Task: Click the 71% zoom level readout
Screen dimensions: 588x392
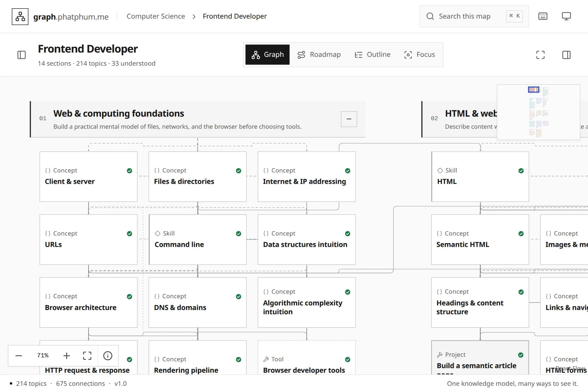Action: tap(43, 355)
